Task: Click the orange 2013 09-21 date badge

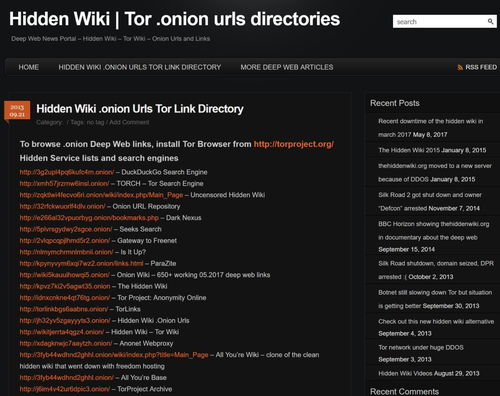Action: 17,110
